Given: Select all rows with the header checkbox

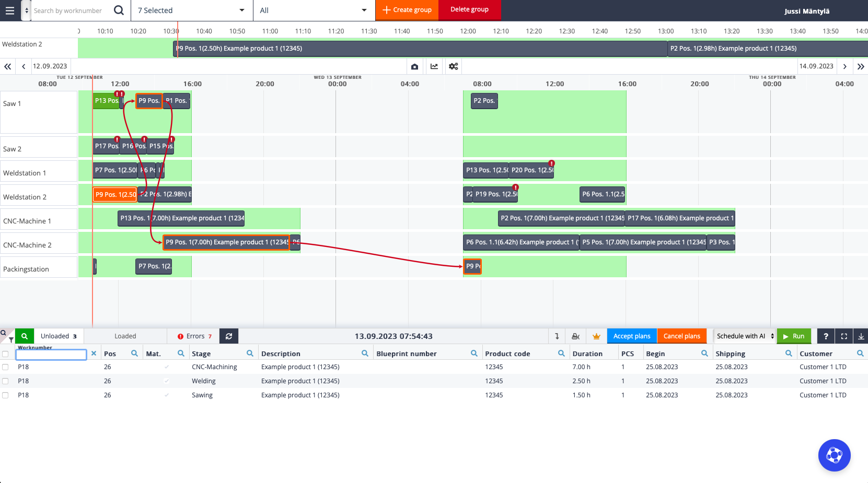Looking at the screenshot, I should click(5, 354).
